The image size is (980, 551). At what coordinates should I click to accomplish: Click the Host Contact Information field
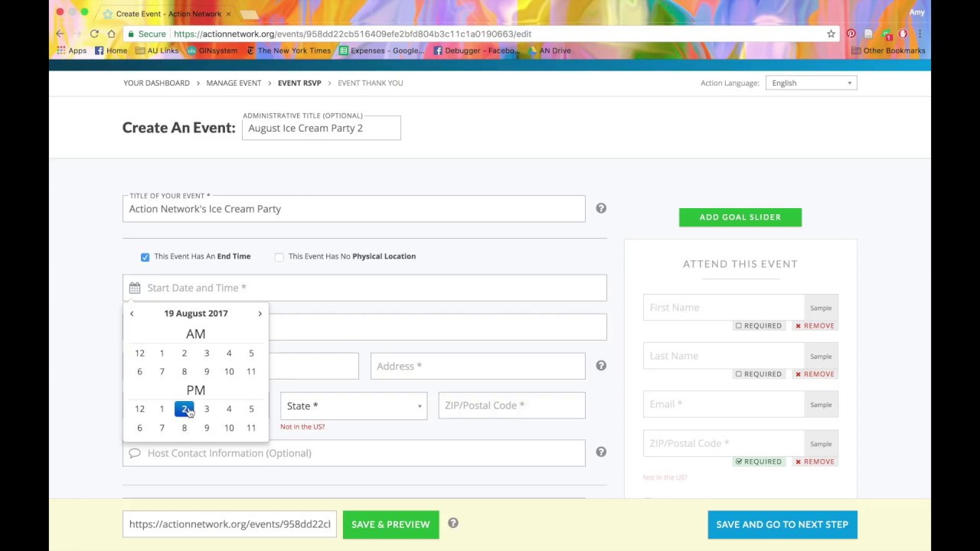coord(354,453)
